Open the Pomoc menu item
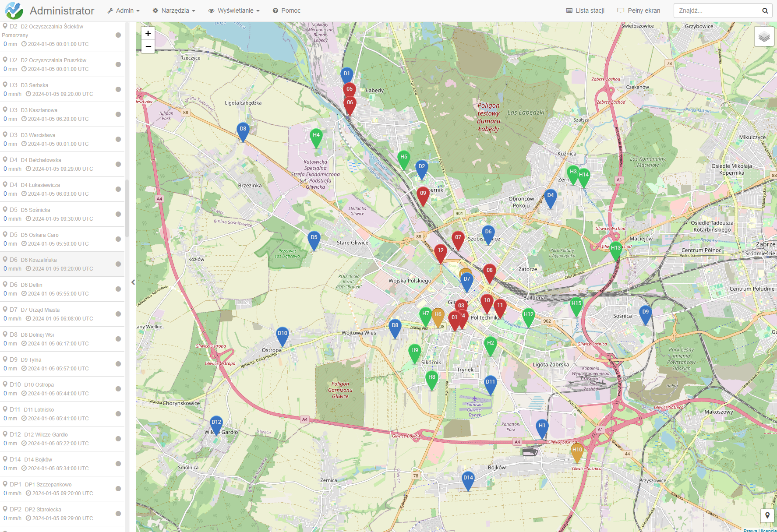This screenshot has width=777, height=532. point(286,11)
